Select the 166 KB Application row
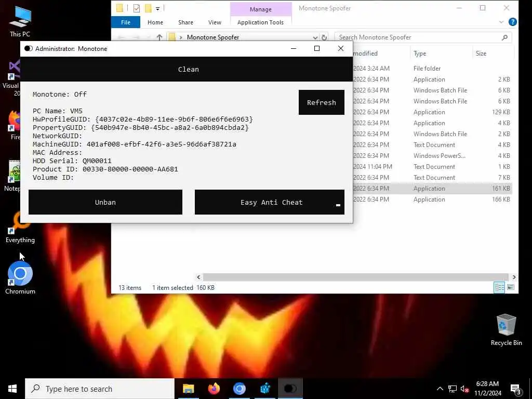 pos(432,199)
